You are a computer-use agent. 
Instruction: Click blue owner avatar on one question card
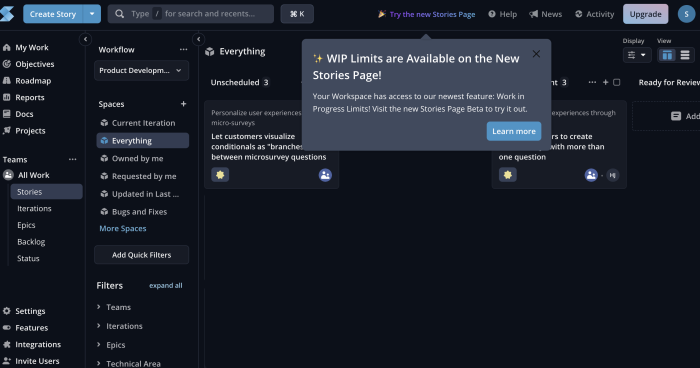tap(591, 175)
